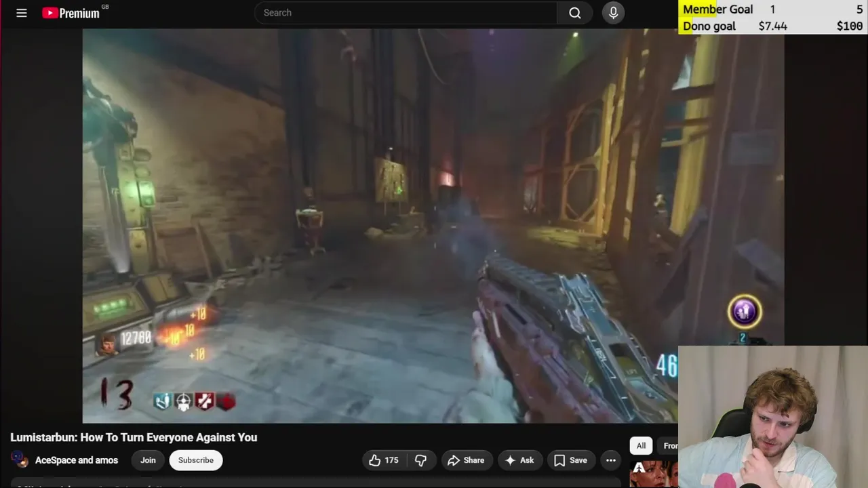Open the recommended video thumbnail

654,474
